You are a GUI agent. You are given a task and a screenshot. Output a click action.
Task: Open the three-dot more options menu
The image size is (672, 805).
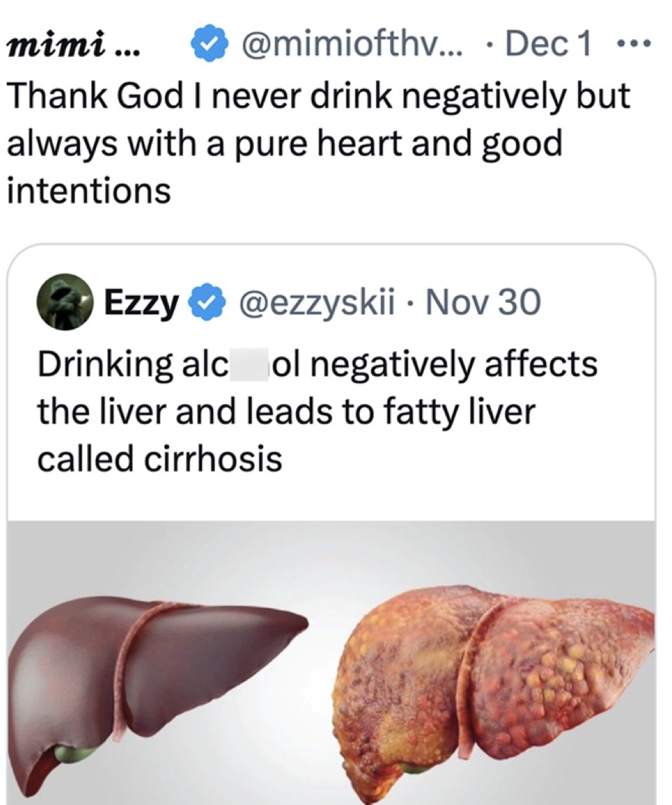pyautogui.click(x=636, y=46)
